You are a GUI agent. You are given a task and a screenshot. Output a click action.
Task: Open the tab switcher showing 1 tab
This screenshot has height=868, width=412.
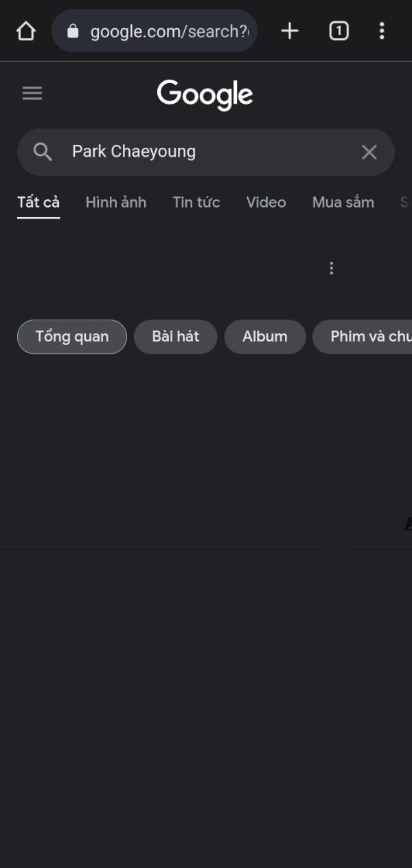click(339, 31)
